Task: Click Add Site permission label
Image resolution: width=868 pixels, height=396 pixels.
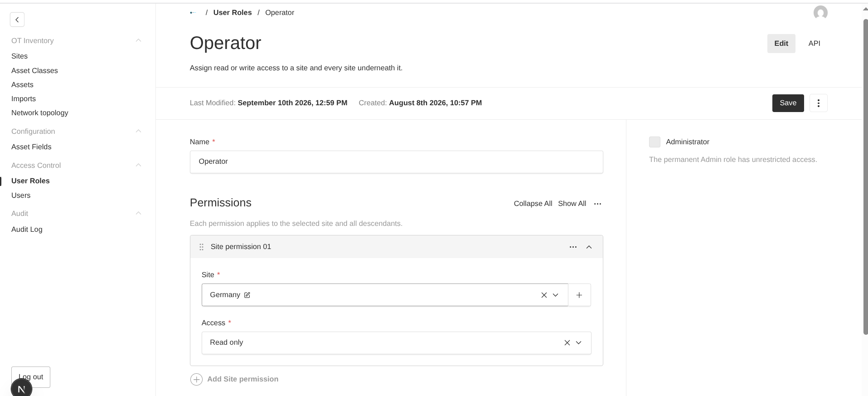Action: click(243, 379)
